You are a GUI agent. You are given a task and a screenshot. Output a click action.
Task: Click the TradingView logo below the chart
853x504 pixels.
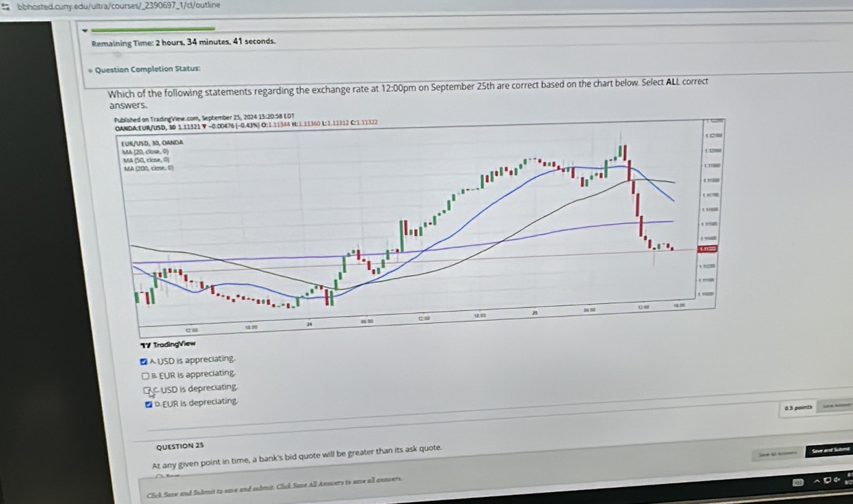click(165, 344)
